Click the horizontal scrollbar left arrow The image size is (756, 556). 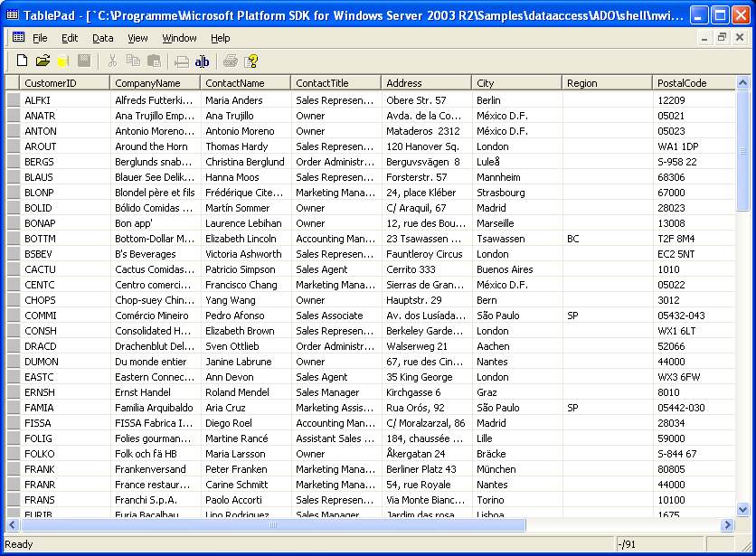point(12,525)
